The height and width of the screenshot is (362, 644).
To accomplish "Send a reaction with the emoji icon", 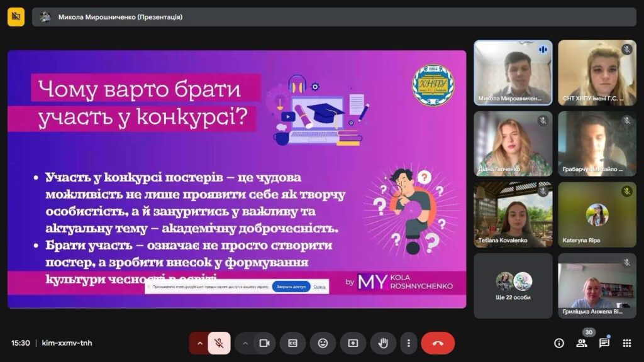I will click(x=323, y=343).
